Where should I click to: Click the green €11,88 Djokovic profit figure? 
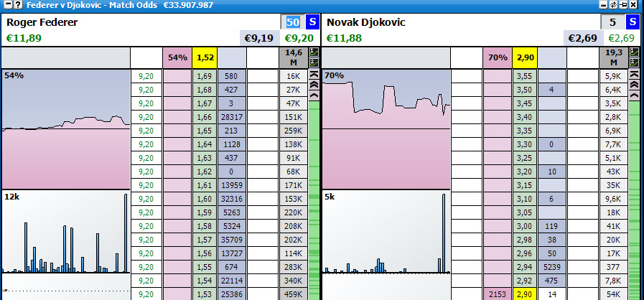click(344, 39)
